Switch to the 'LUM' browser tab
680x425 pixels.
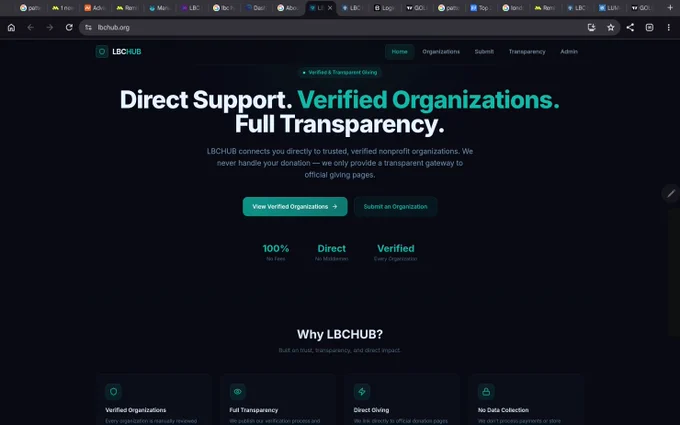[609, 8]
